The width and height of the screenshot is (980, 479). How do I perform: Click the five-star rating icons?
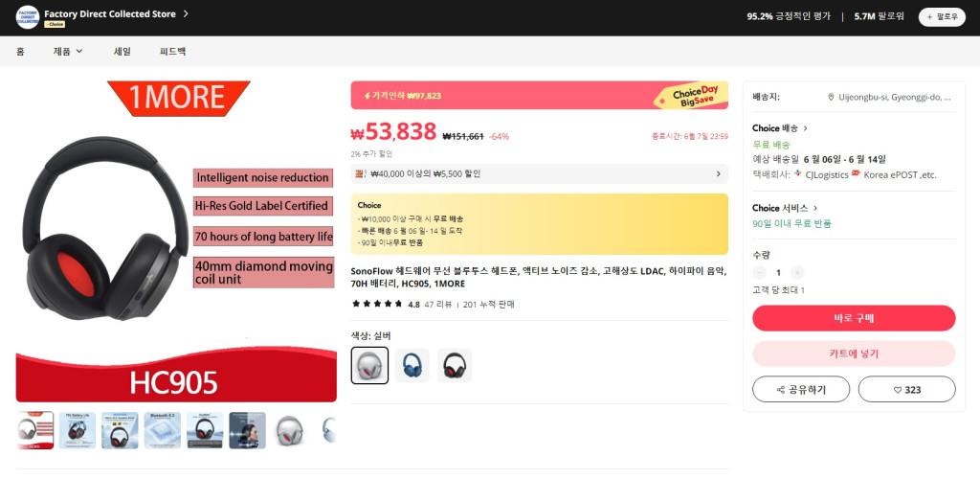tap(377, 304)
